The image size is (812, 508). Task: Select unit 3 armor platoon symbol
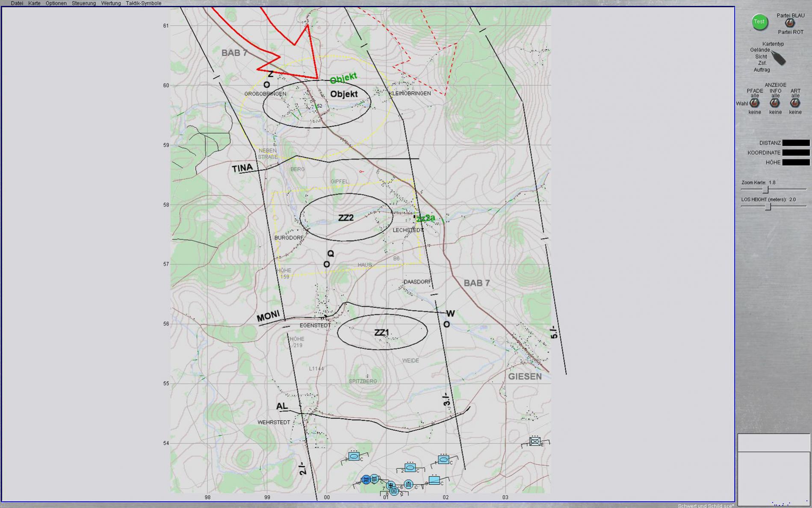(354, 457)
